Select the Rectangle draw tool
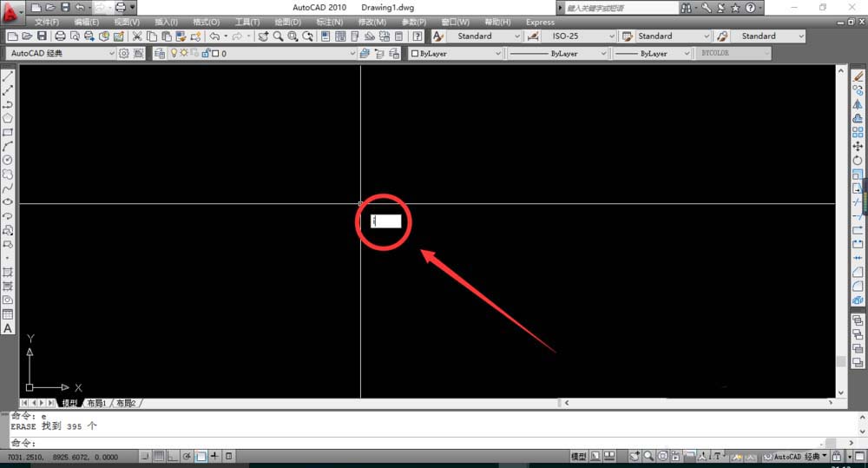Viewport: 868px width, 468px height. [8, 132]
